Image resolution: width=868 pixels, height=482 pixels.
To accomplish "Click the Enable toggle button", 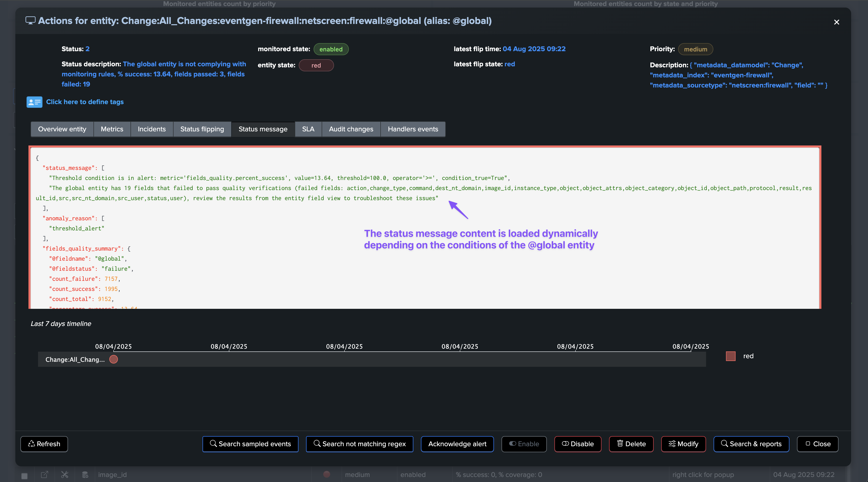I will click(524, 444).
